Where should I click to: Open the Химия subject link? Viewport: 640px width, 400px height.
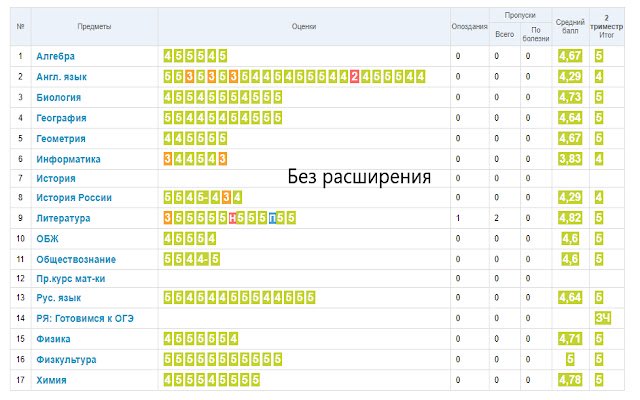(x=51, y=380)
